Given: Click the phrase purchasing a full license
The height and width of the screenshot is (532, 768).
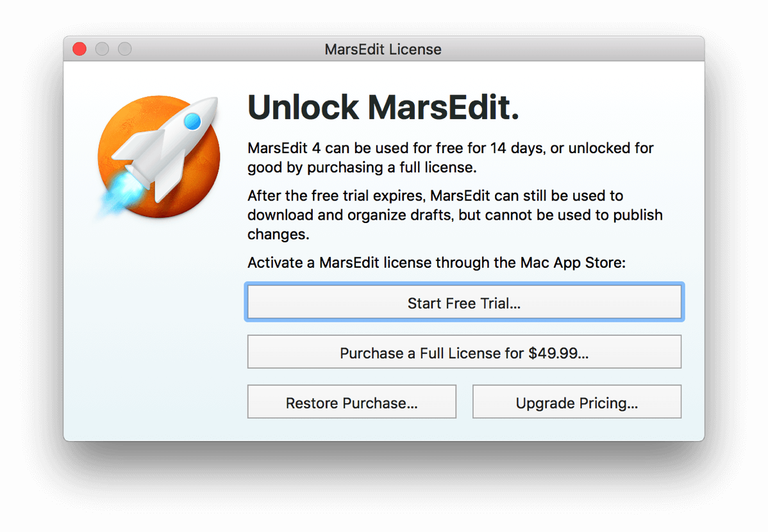Looking at the screenshot, I should (391, 167).
